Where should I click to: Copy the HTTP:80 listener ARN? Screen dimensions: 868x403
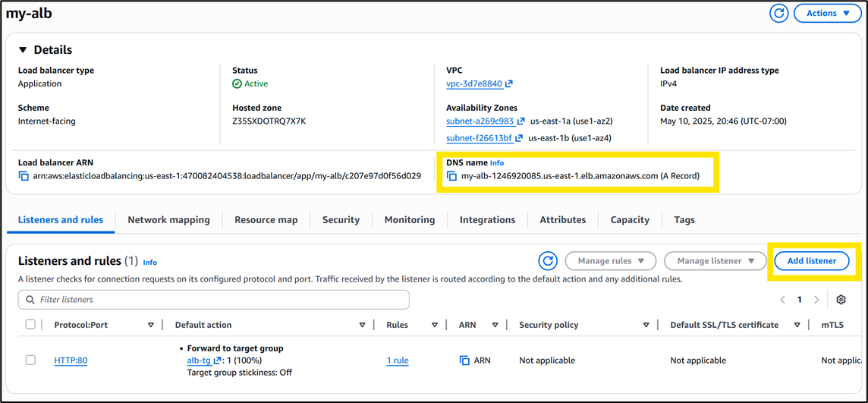[465, 360]
